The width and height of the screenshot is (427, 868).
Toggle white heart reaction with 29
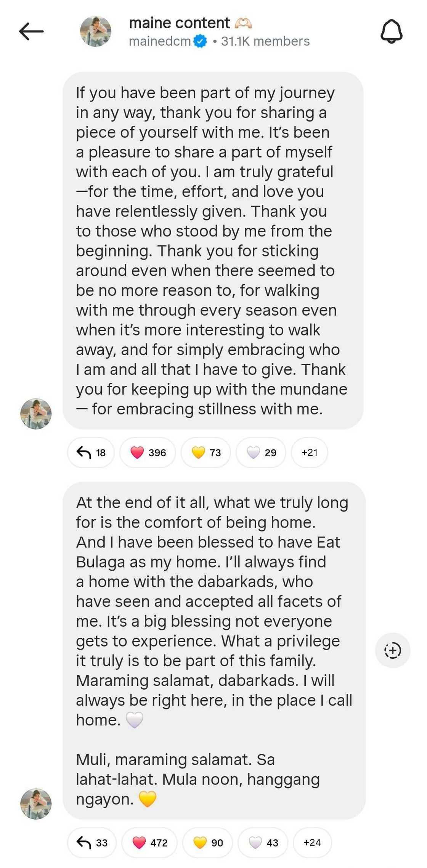(x=261, y=452)
